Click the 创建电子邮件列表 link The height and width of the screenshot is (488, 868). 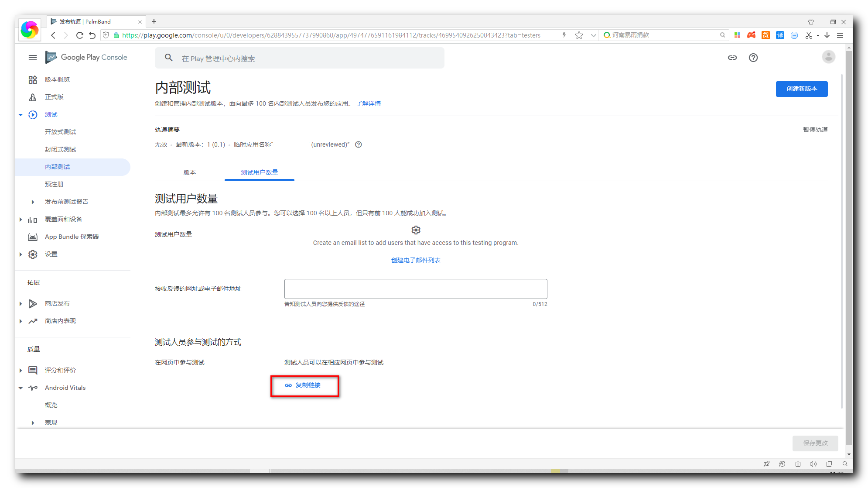point(416,260)
